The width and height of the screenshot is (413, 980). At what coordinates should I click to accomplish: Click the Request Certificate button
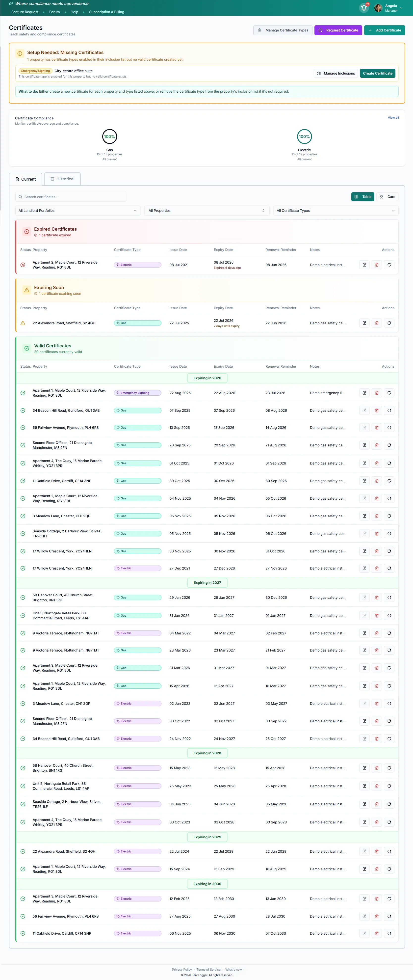click(x=338, y=30)
